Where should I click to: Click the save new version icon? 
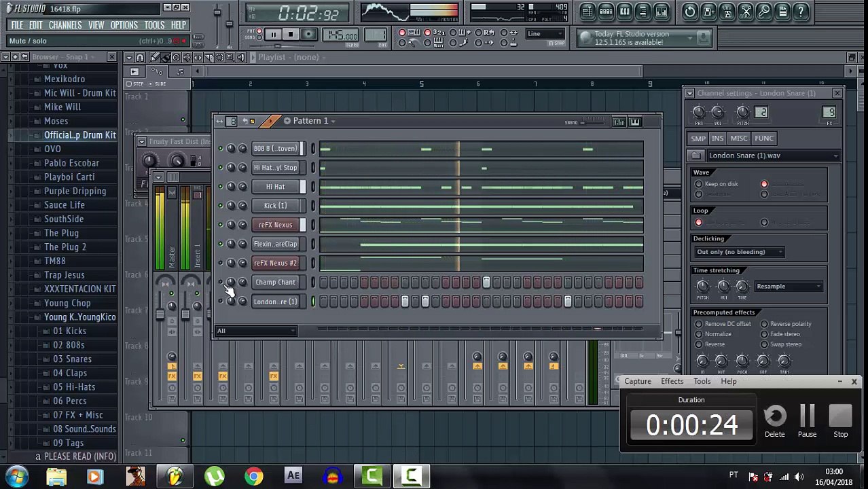(708, 12)
